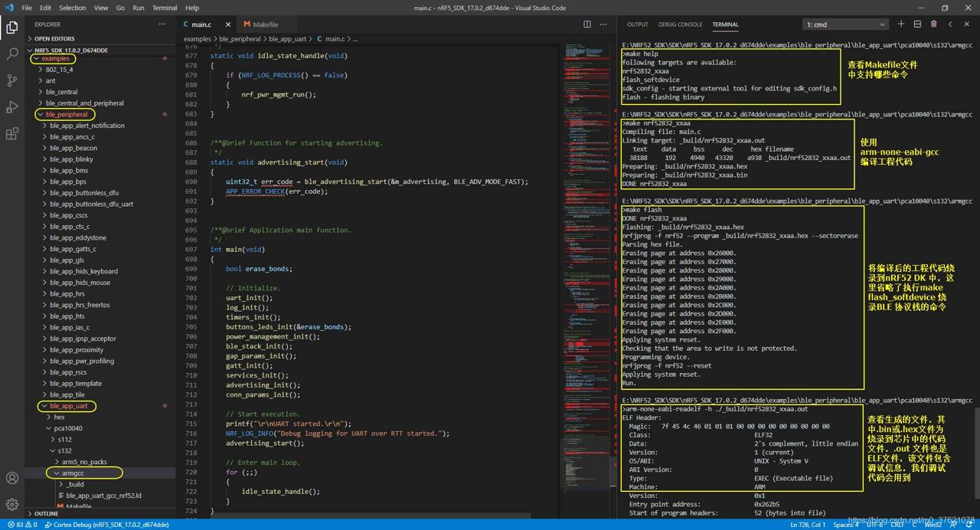Open the Explorer view in activity bar
Viewport: 980px width, 530px height.
(x=12, y=28)
